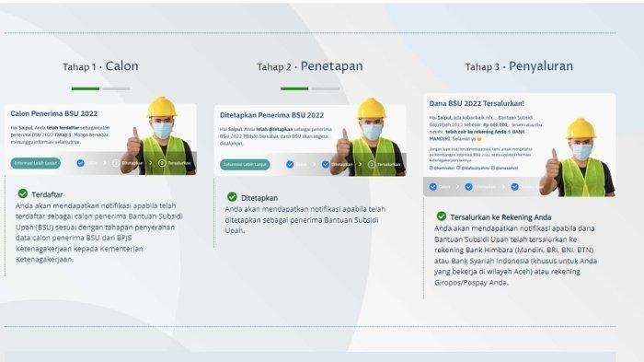This screenshot has width=644, height=362.
Task: Click the @kemnaker Instagram icon in Tersalurkan card
Action: tap(431, 168)
